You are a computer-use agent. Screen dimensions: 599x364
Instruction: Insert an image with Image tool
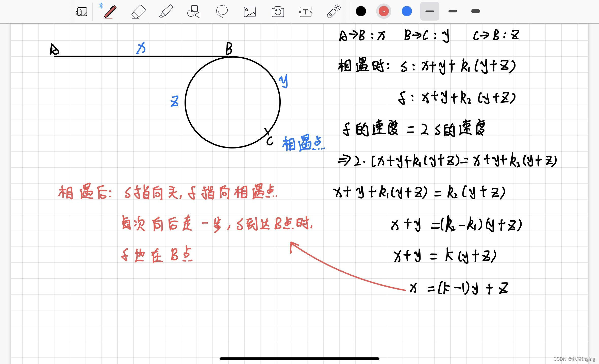250,12
